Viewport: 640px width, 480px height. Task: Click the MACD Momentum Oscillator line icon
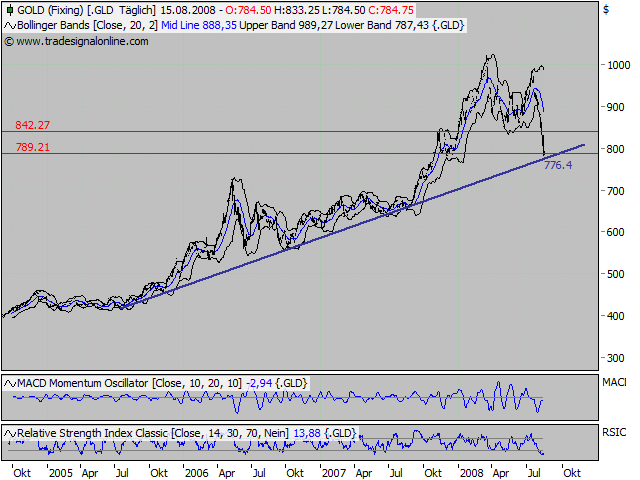click(10, 383)
